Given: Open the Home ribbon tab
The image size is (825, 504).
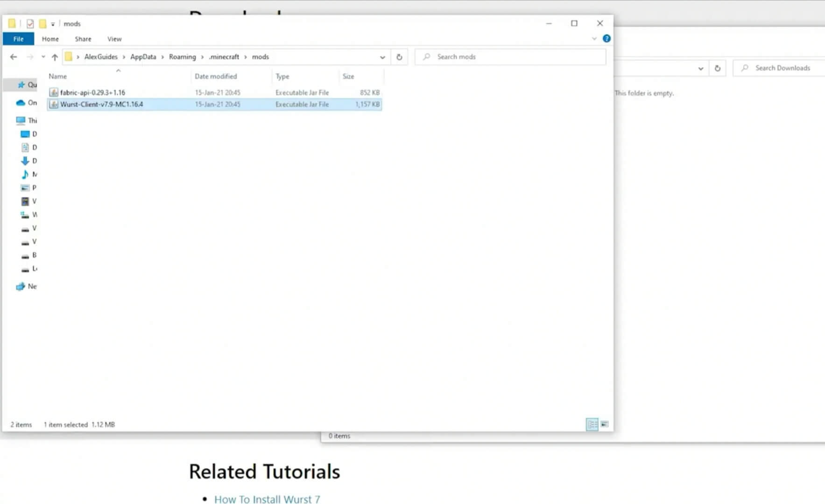Looking at the screenshot, I should (50, 39).
